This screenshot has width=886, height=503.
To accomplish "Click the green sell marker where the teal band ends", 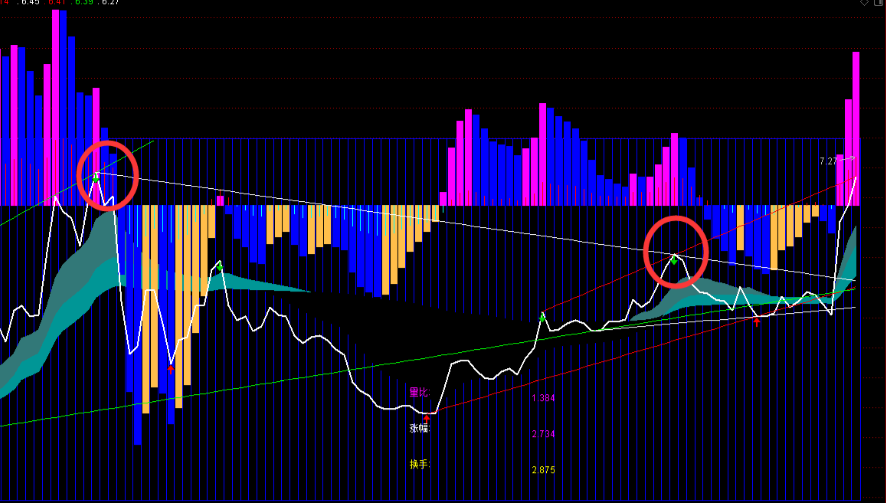I will (x=220, y=266).
